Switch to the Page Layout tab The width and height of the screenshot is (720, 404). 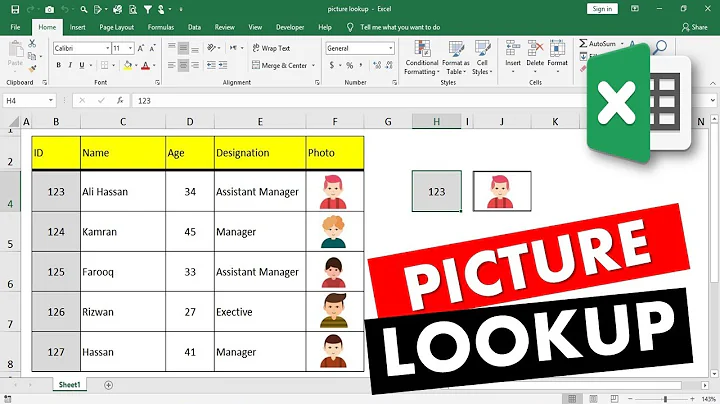pyautogui.click(x=117, y=27)
